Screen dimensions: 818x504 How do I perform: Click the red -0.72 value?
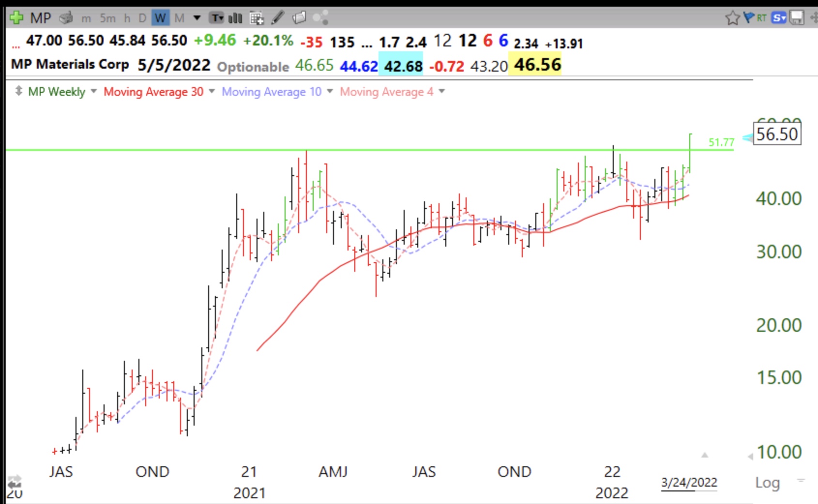[x=446, y=66]
